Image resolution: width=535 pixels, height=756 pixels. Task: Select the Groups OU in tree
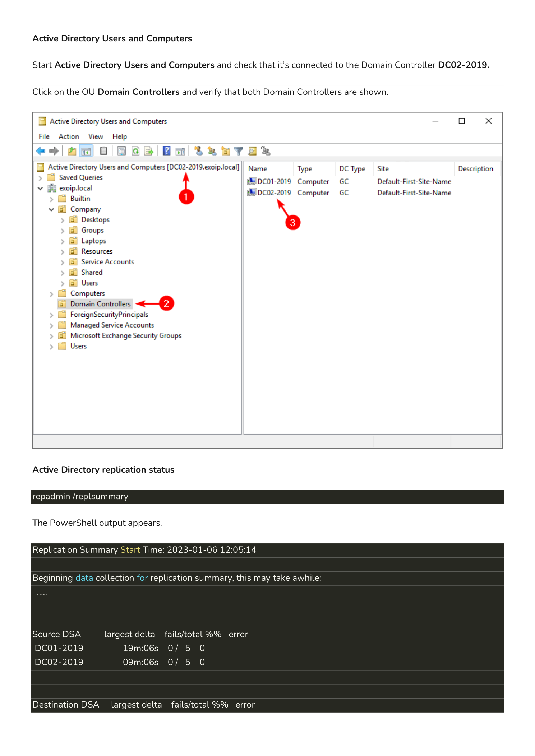click(x=92, y=230)
